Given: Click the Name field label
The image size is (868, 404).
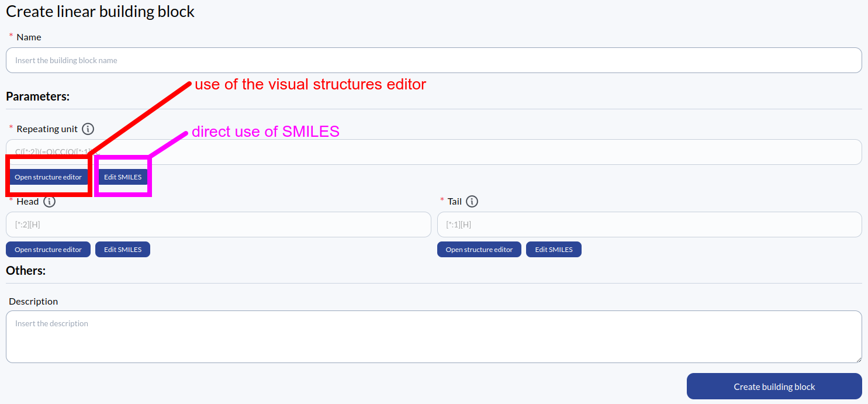Looking at the screenshot, I should point(29,37).
